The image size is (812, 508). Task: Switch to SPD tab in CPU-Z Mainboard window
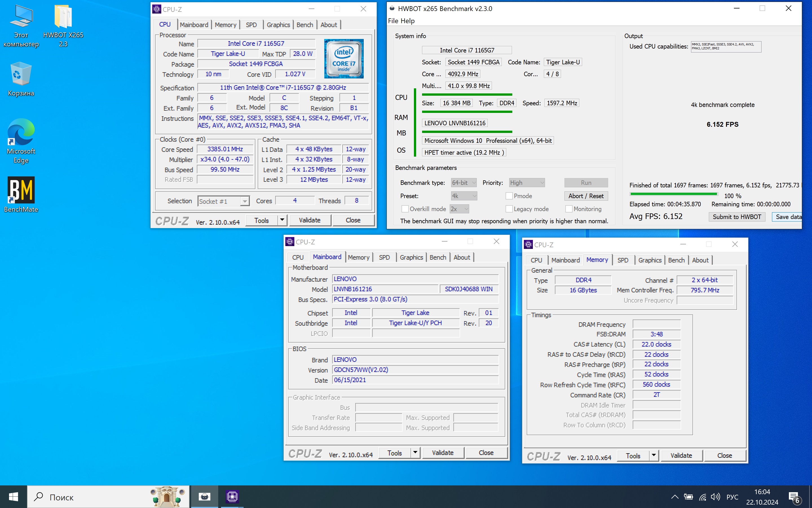click(x=384, y=257)
